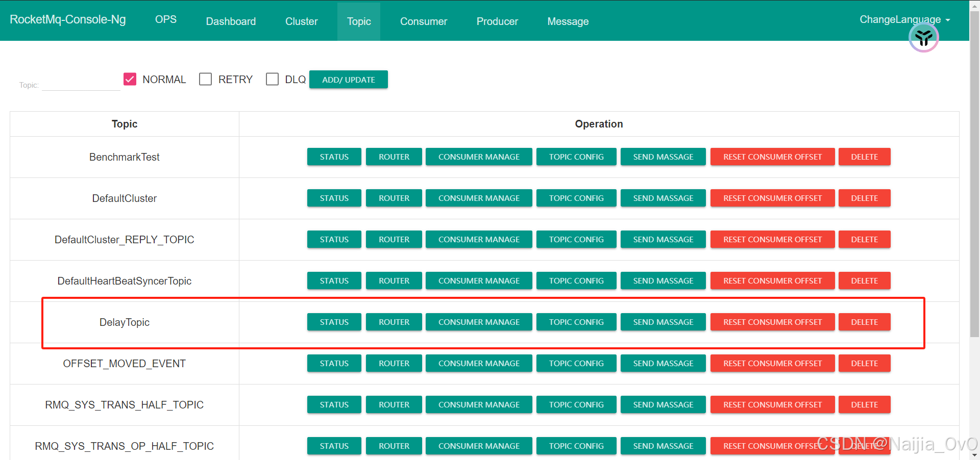Open TOPIC CONFIG for BenchmarkTest

(x=576, y=157)
